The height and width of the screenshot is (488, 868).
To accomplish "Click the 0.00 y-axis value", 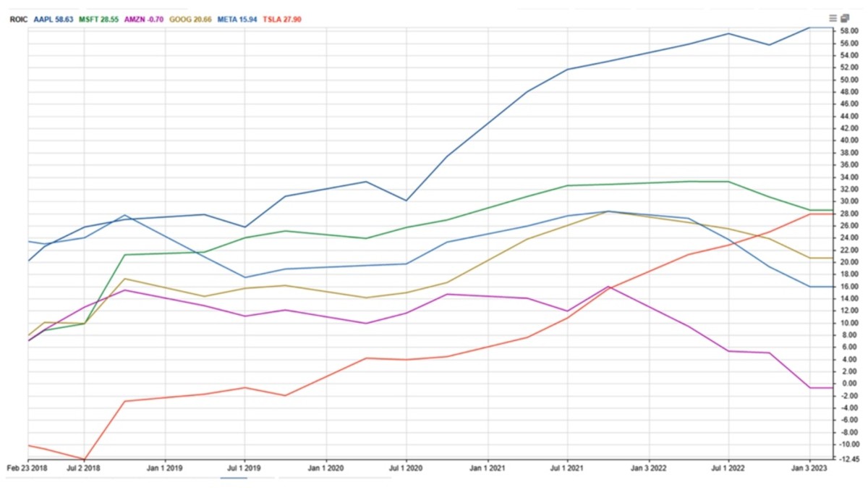I will (850, 384).
